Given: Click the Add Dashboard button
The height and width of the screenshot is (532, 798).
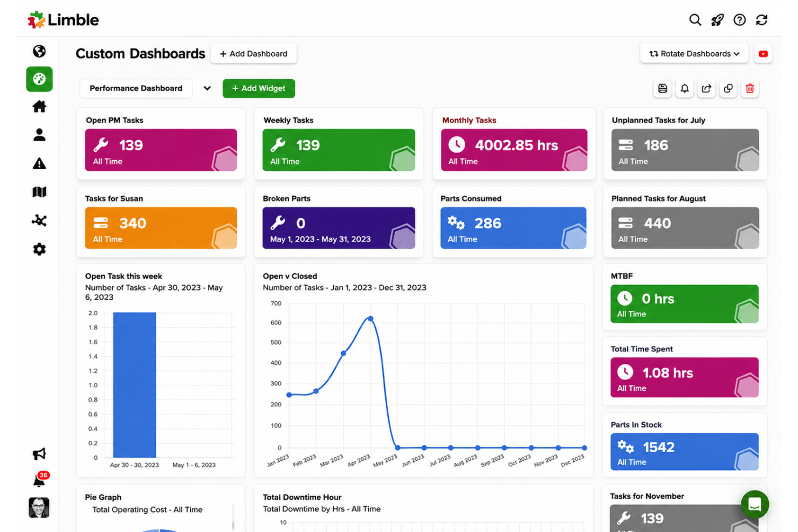Looking at the screenshot, I should pyautogui.click(x=253, y=54).
